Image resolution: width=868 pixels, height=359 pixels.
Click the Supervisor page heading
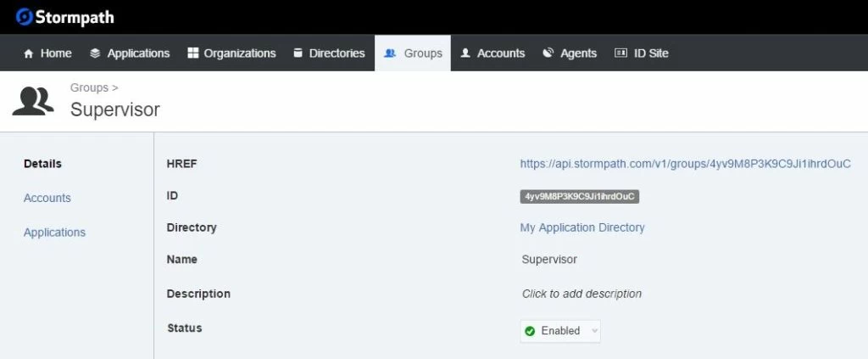click(x=115, y=109)
